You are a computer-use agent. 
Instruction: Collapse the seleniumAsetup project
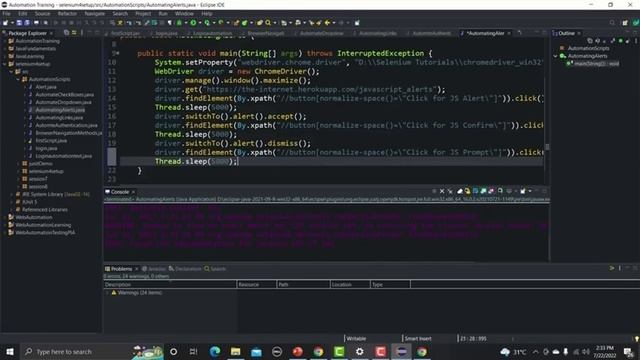pos(4,64)
